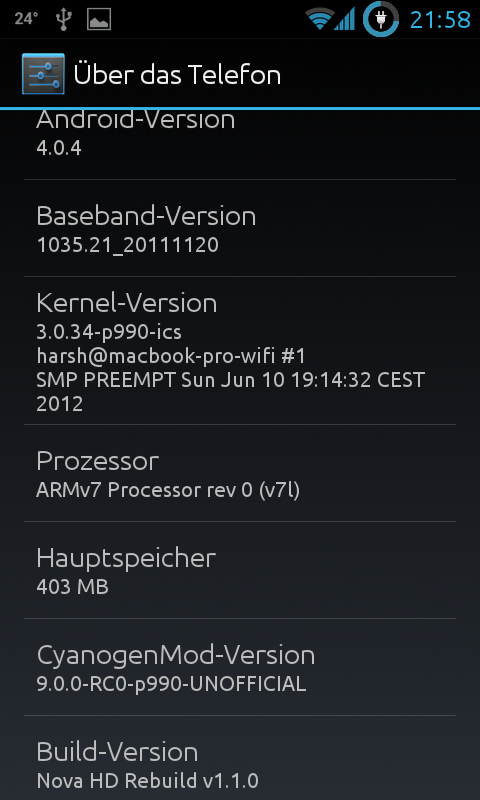Tap the Wi-Fi signal icon
Image resolution: width=480 pixels, height=800 pixels.
click(x=319, y=19)
